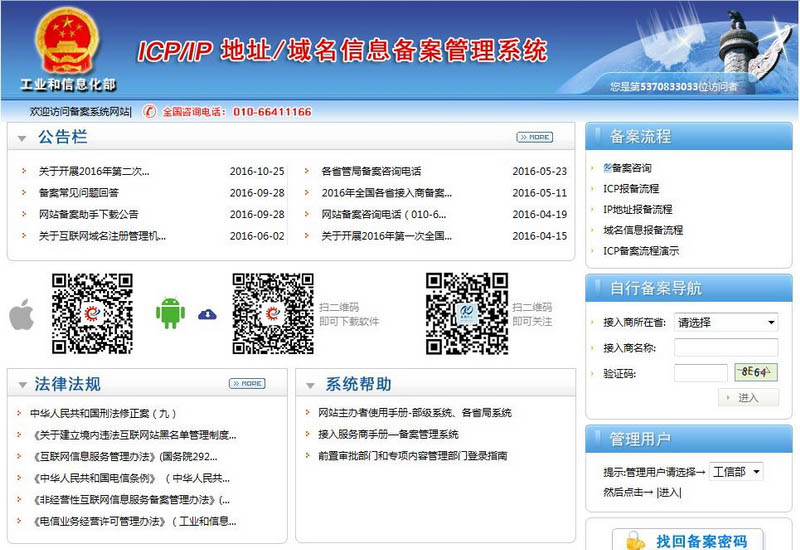Open the 接入商所在省 dropdown
The width and height of the screenshot is (800, 550).
pos(726,323)
